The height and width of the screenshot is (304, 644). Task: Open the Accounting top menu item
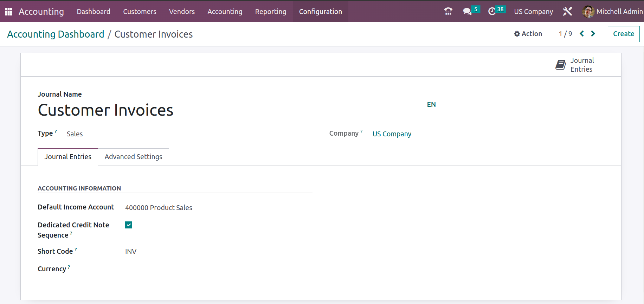[x=225, y=12]
